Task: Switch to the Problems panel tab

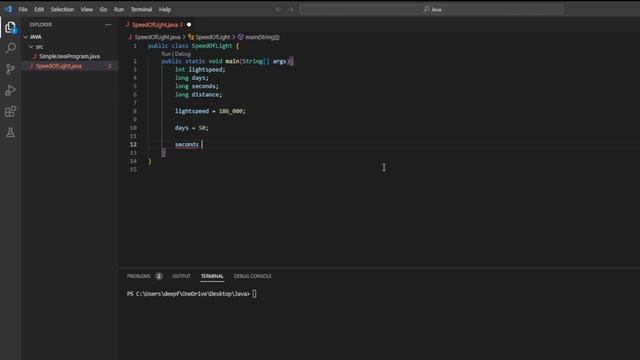Action: [x=139, y=276]
